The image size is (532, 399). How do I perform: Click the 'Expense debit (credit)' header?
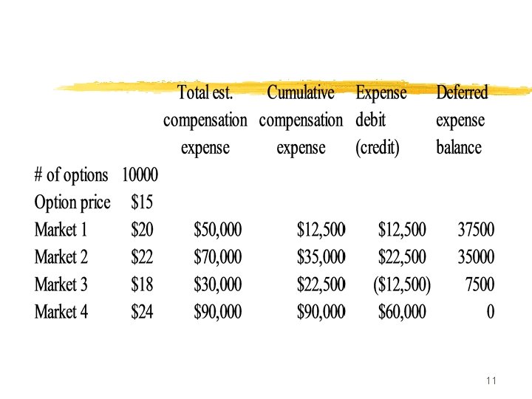coord(381,120)
